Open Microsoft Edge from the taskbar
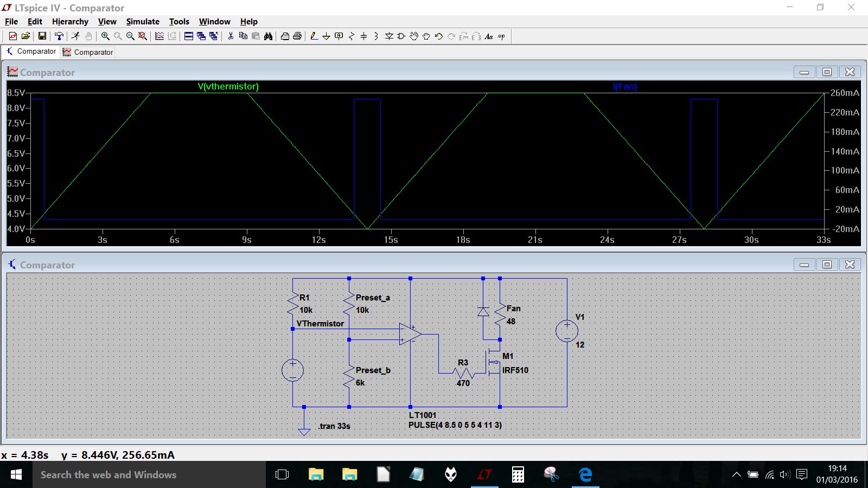The height and width of the screenshot is (488, 868). (x=585, y=475)
